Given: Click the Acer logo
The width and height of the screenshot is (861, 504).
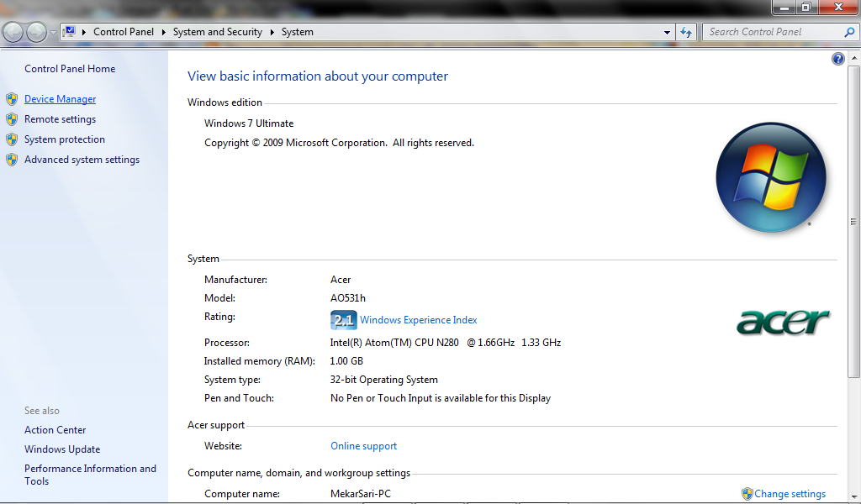Looking at the screenshot, I should coord(783,322).
